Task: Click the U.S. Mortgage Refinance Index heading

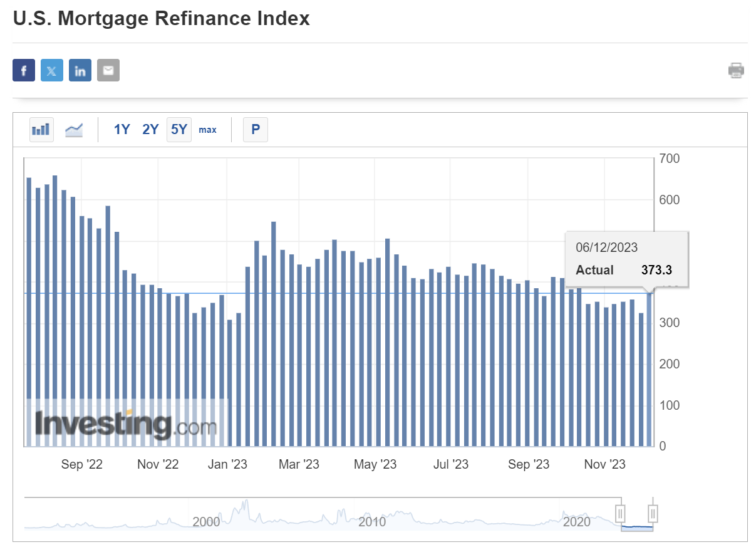Action: pyautogui.click(x=162, y=18)
